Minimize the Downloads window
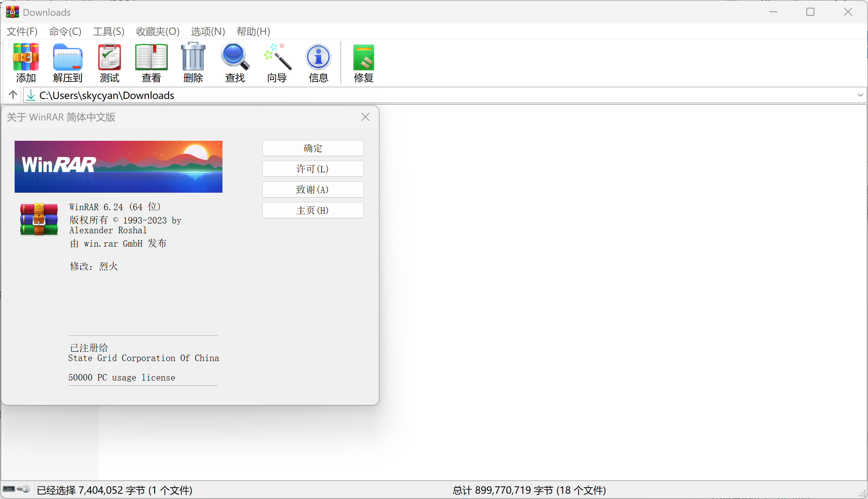 (773, 12)
